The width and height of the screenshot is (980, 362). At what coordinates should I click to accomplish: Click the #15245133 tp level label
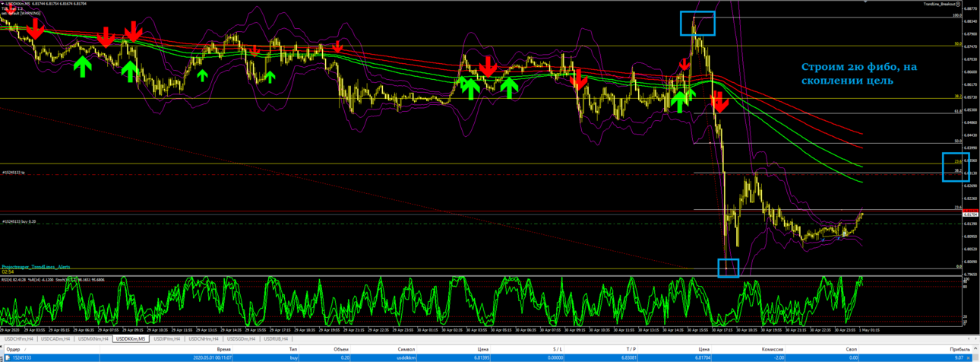point(13,173)
